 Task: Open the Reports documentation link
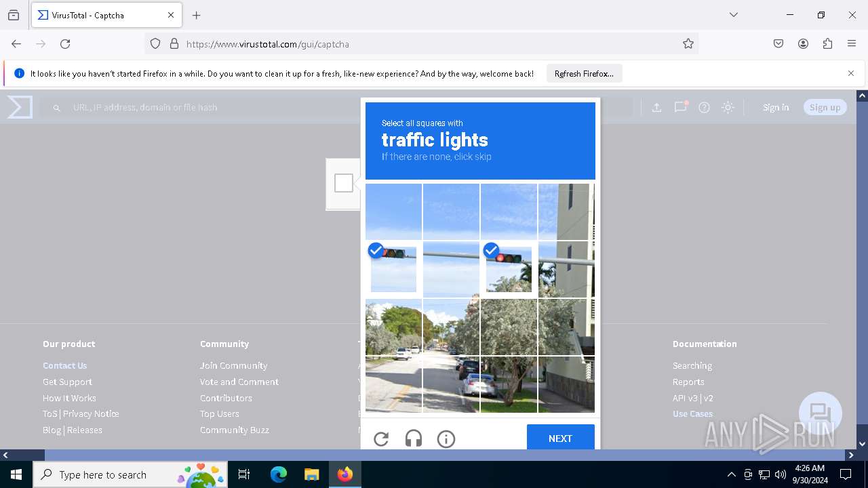(688, 382)
